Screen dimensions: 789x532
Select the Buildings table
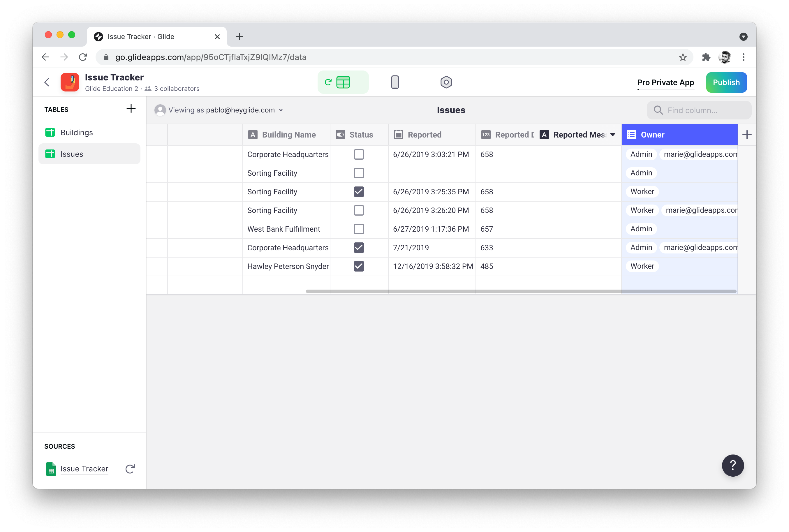coord(77,132)
